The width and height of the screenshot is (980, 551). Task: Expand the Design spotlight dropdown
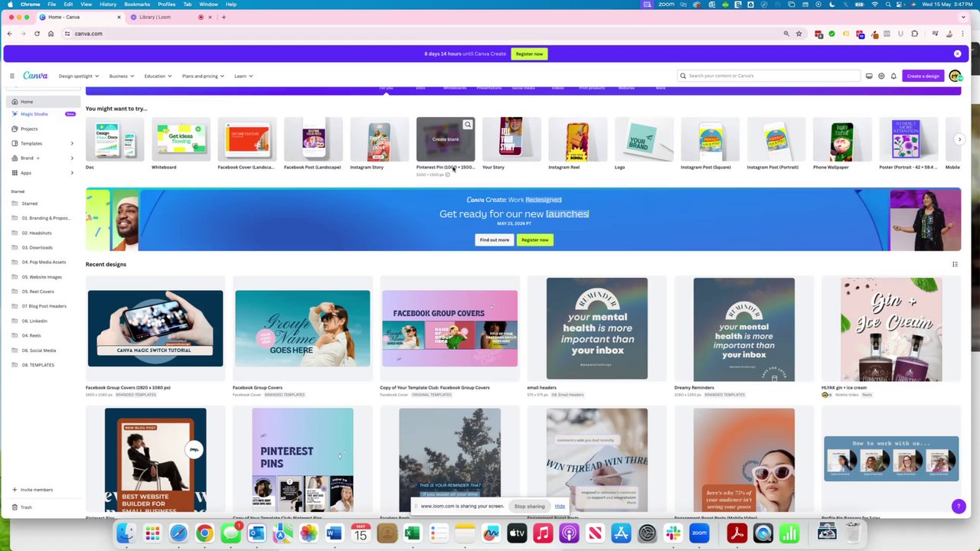79,76
